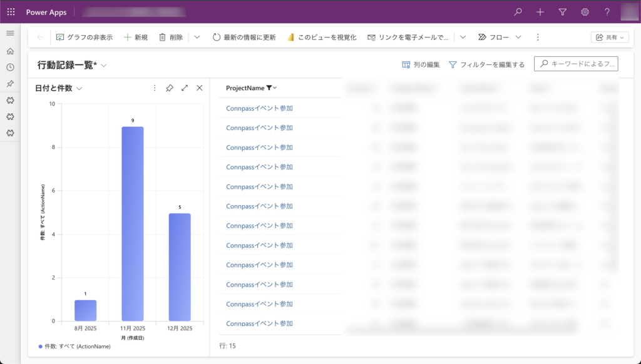Viewport: 641px width, 364px height.
Task: Open the app launcher waffle icon
Action: [x=11, y=12]
